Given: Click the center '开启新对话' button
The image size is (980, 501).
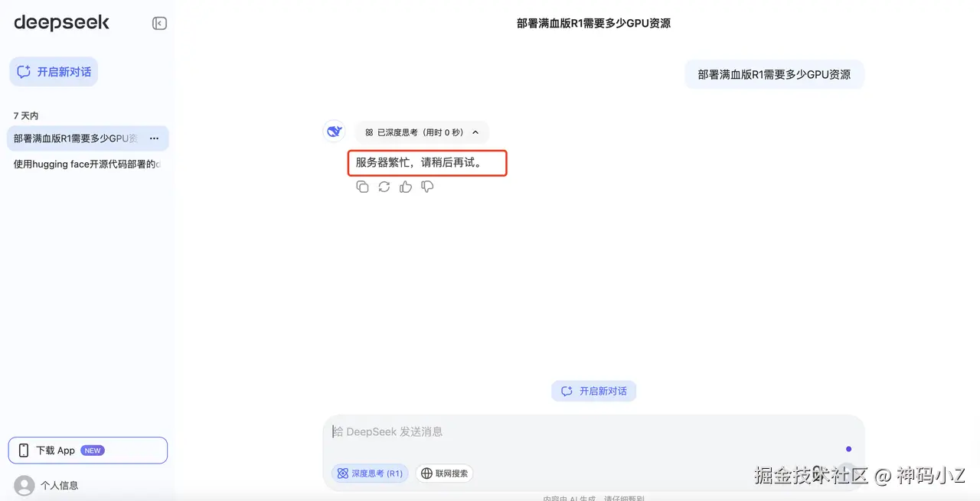Looking at the screenshot, I should [x=593, y=391].
